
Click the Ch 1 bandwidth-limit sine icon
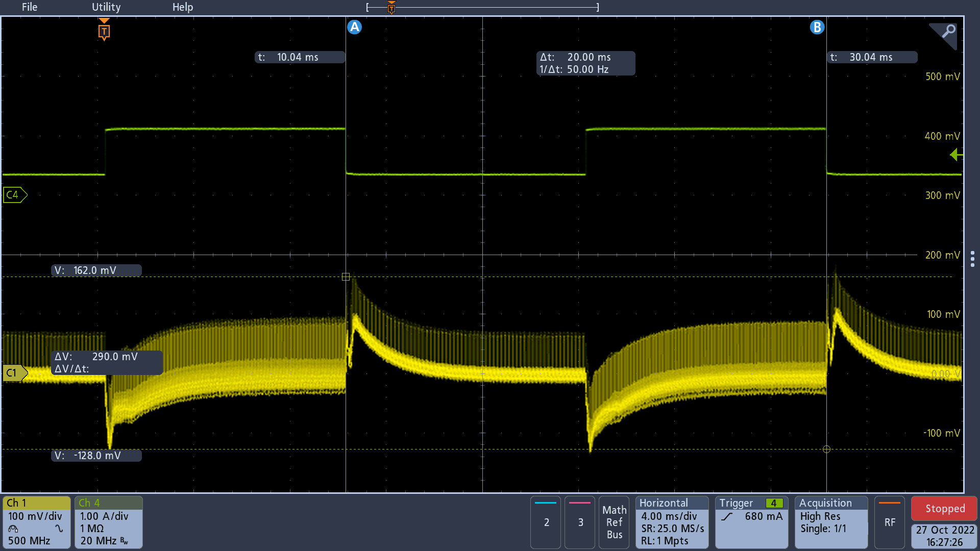59,529
